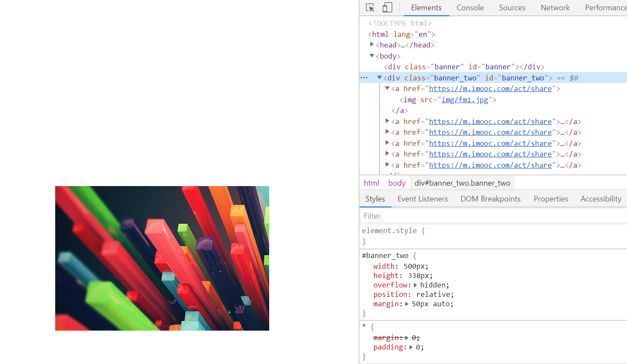627x364 pixels.
Task: Open the first anchor's share href link
Action: pos(490,89)
